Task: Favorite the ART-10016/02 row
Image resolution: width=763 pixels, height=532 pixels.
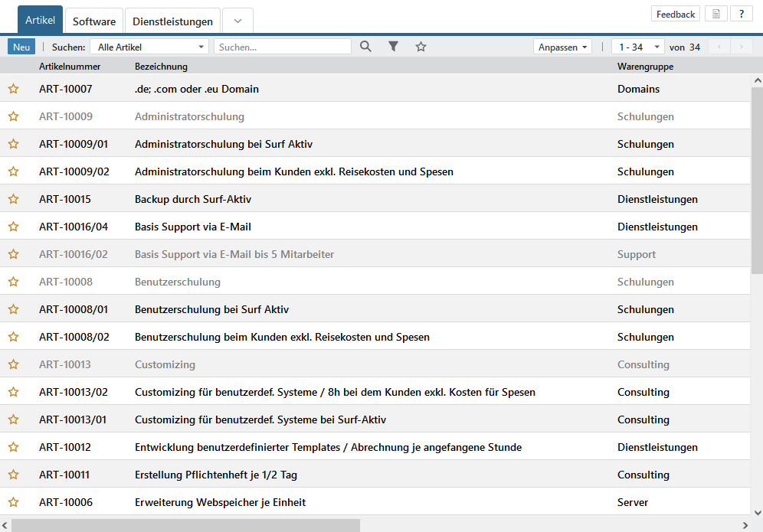Action: point(14,254)
